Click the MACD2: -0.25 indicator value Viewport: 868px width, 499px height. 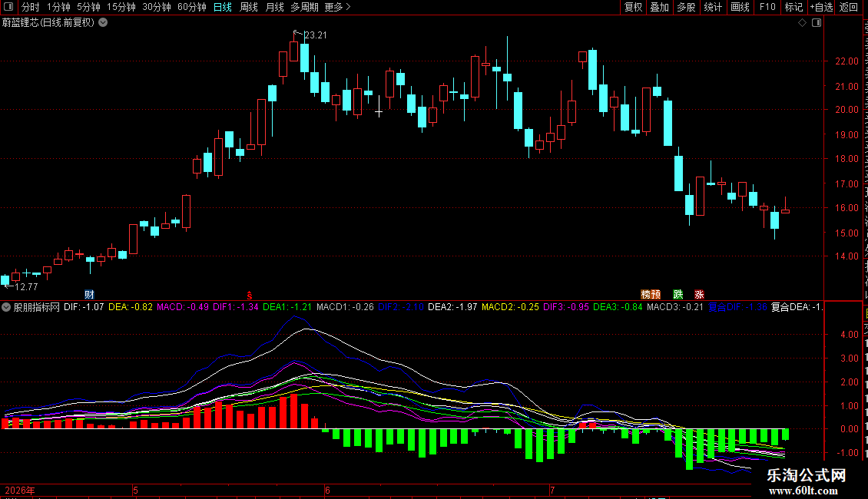510,307
